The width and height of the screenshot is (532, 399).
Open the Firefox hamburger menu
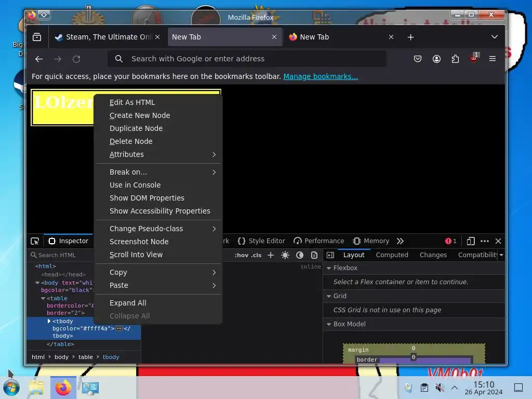pyautogui.click(x=493, y=59)
